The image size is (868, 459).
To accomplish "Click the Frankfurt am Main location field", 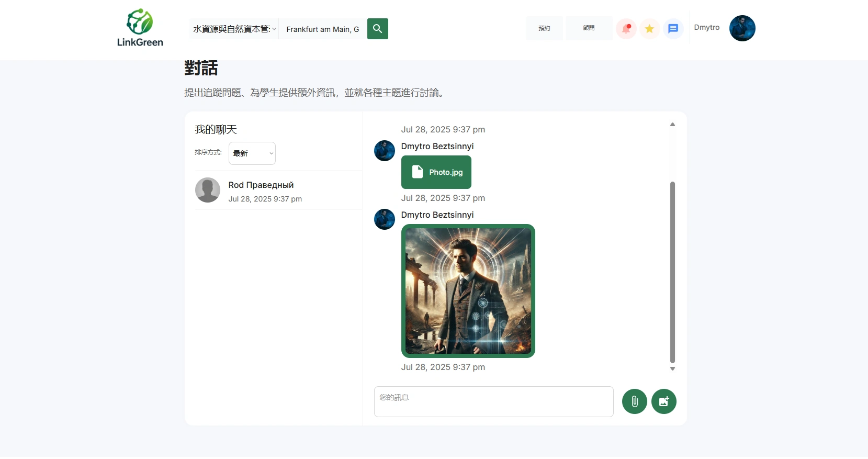I will [323, 29].
